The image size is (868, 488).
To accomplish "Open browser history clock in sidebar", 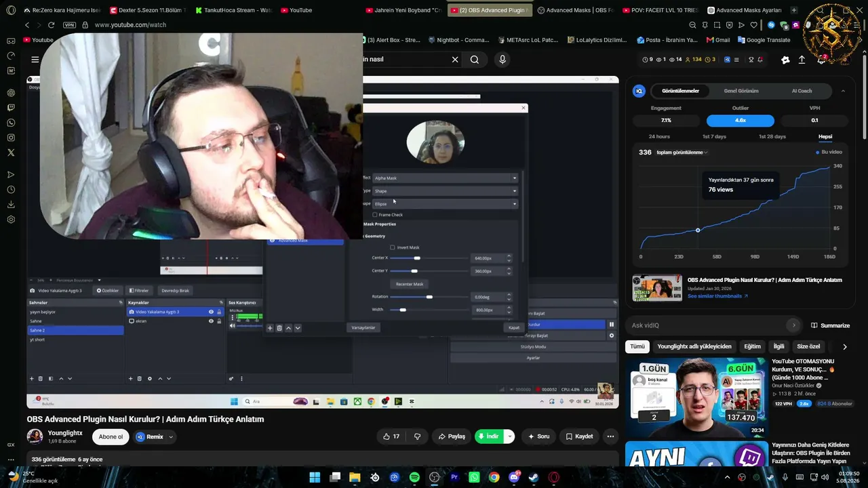I will point(11,190).
